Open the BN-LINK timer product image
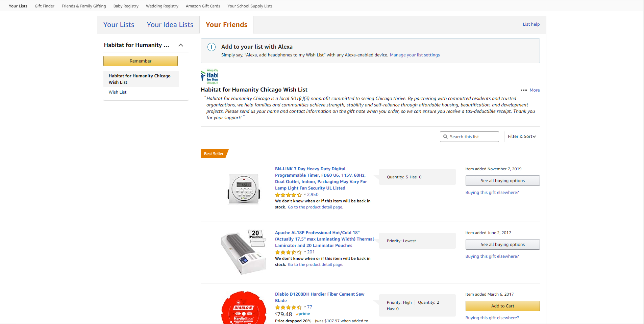644x324 pixels. point(244,189)
